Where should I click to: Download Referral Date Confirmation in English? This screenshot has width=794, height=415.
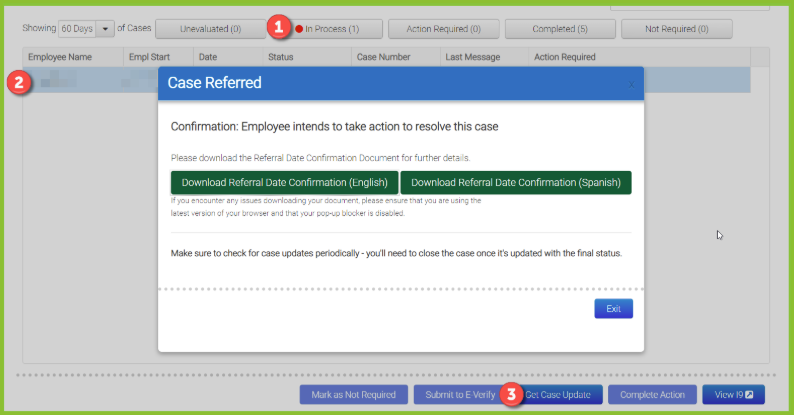pos(285,183)
